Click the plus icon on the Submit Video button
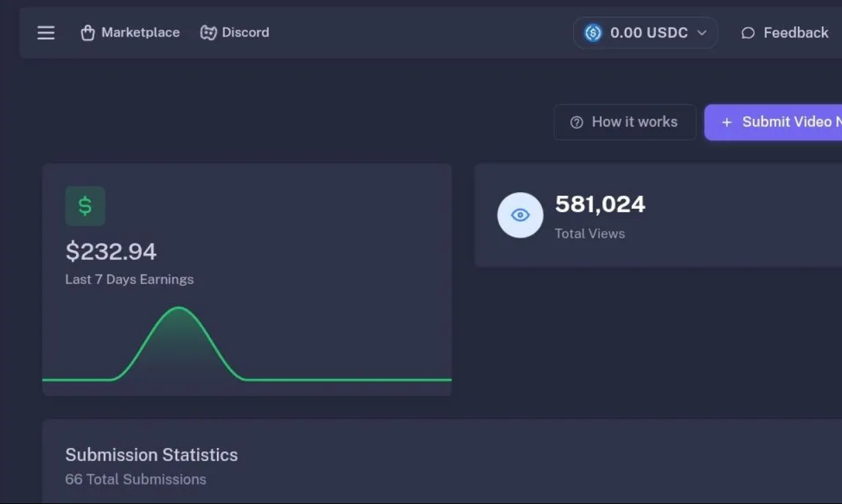 [726, 122]
